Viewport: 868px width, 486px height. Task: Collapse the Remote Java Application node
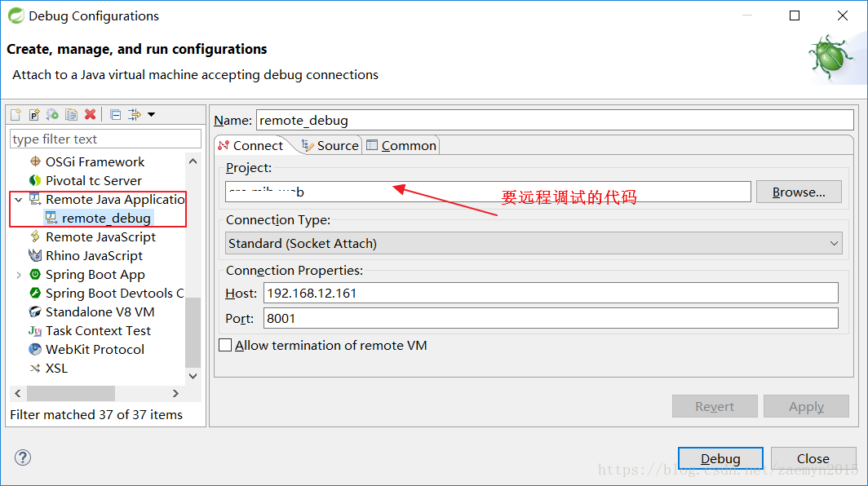pos(19,199)
